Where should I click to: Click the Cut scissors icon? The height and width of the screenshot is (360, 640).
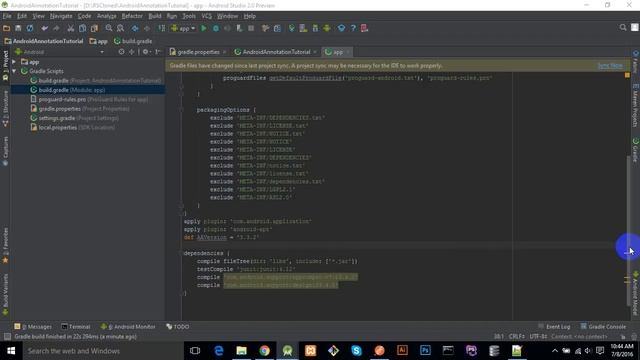pos(71,28)
